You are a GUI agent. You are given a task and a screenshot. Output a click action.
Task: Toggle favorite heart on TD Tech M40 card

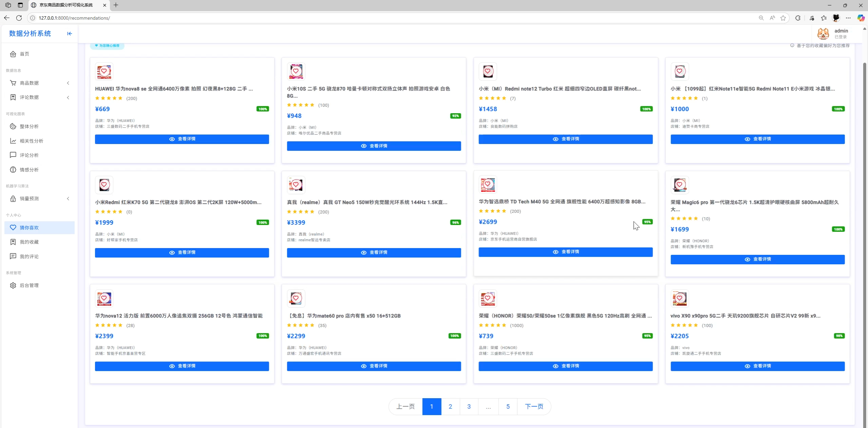pyautogui.click(x=488, y=184)
